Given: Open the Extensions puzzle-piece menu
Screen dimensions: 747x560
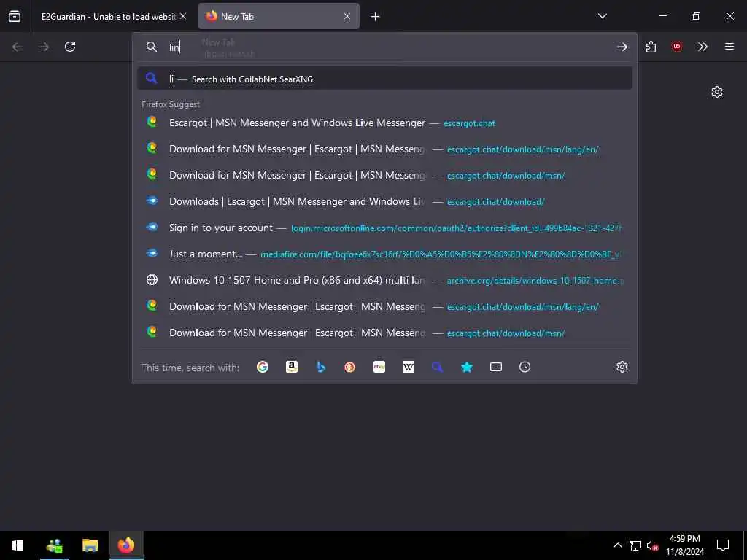Looking at the screenshot, I should (x=651, y=47).
